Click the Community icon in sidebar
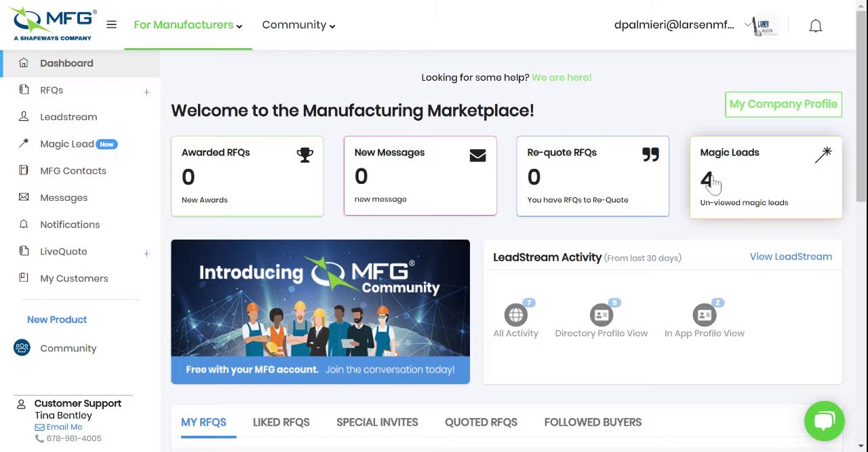 (x=22, y=348)
